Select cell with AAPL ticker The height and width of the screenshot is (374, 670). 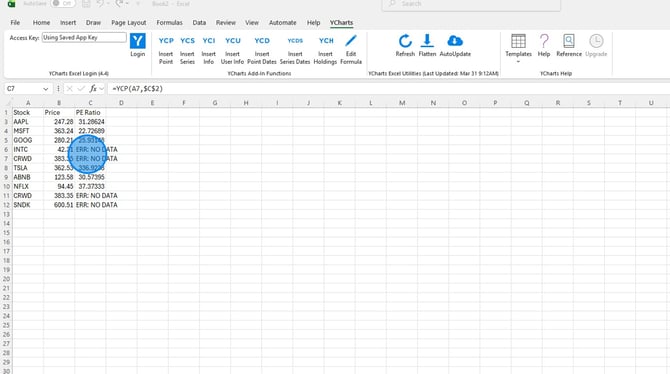click(28, 122)
